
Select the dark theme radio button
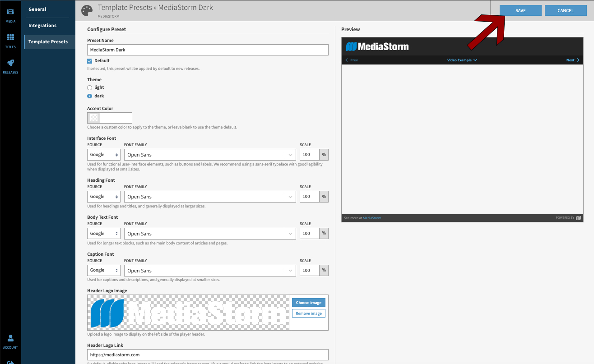click(x=89, y=96)
